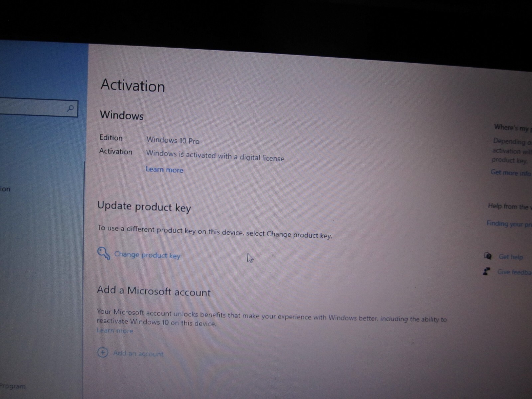Click the 'To use a different product key' description
532x399 pixels.
[x=215, y=232]
